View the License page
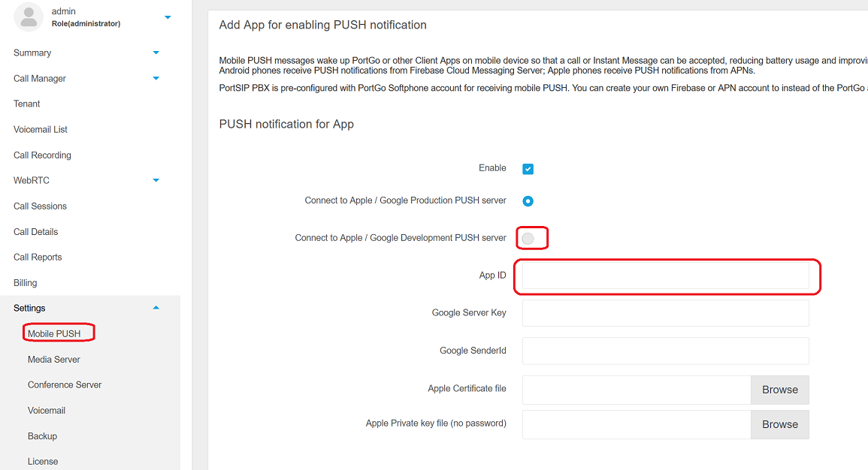The height and width of the screenshot is (470, 868). 43,461
